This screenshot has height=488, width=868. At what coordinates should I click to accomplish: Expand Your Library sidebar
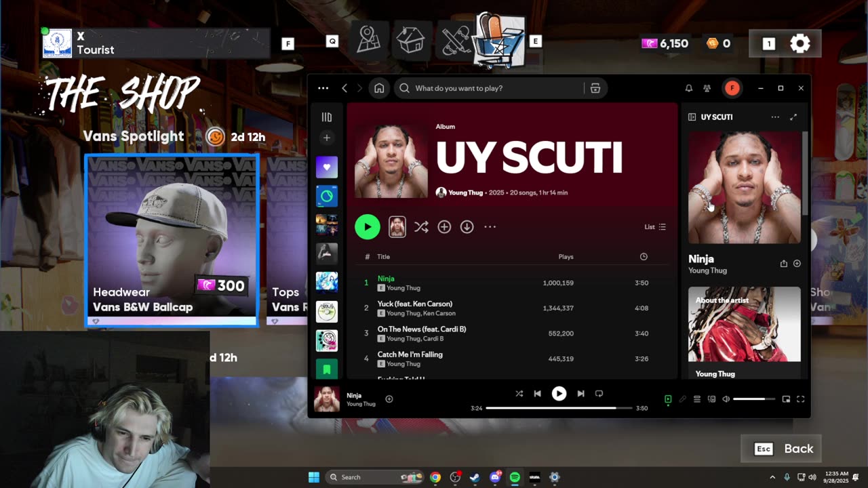[x=326, y=117]
